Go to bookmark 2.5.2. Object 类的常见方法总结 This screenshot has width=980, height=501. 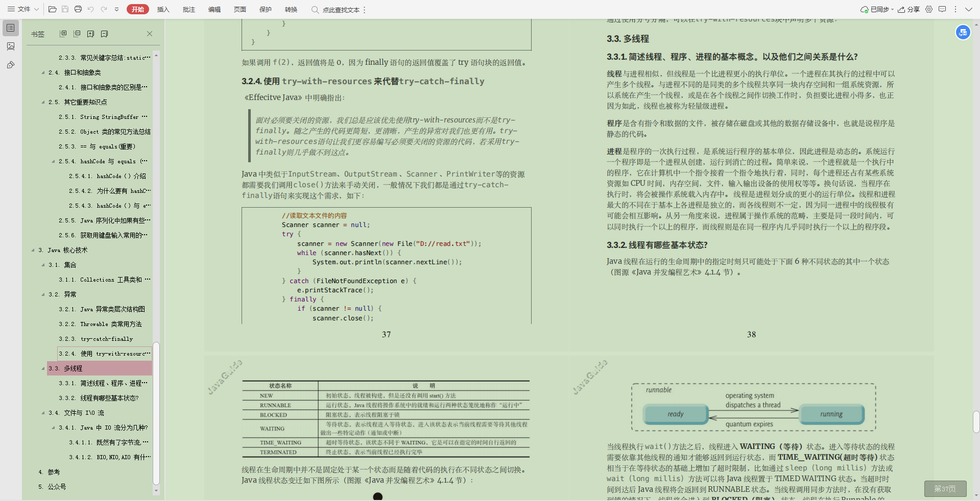point(105,132)
